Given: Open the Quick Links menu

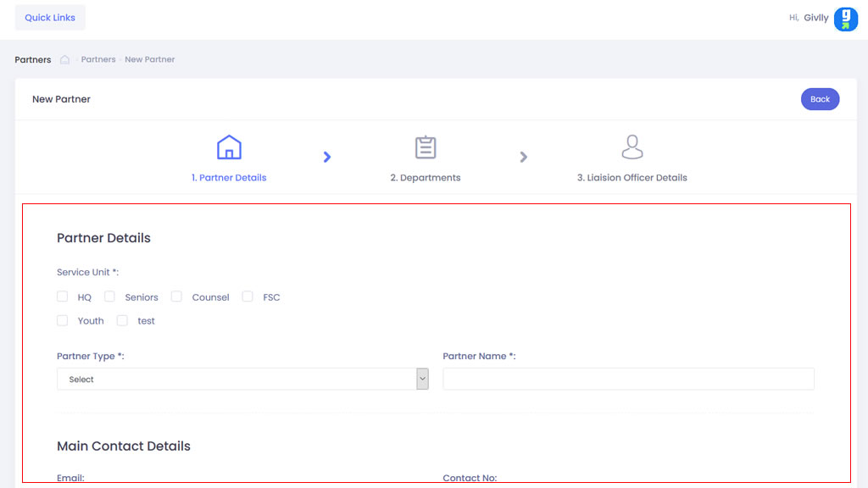Looking at the screenshot, I should pos(50,18).
